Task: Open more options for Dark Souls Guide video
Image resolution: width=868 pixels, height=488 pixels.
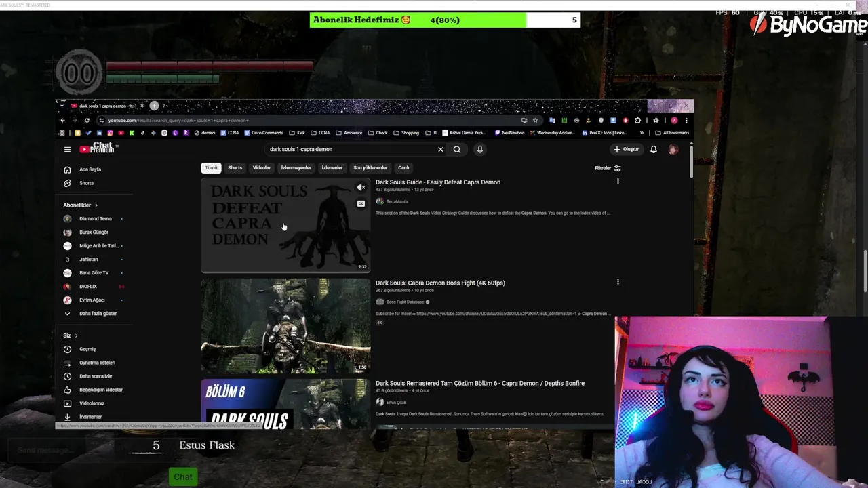Action: [618, 182]
